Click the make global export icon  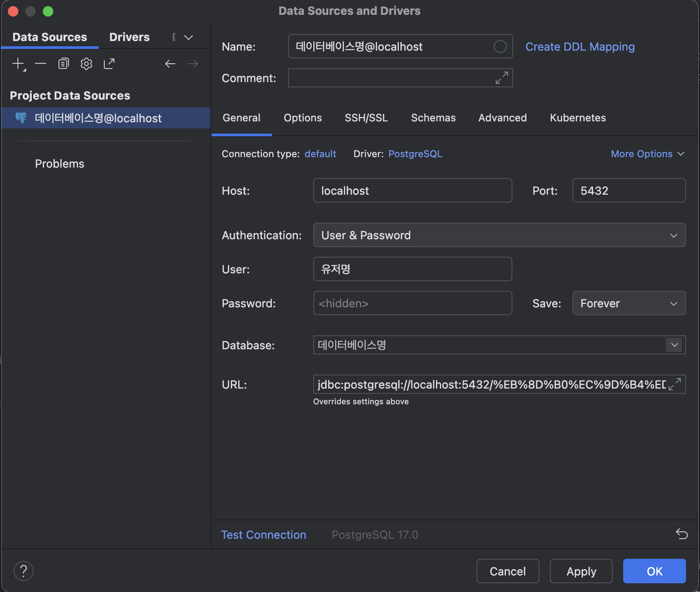109,64
